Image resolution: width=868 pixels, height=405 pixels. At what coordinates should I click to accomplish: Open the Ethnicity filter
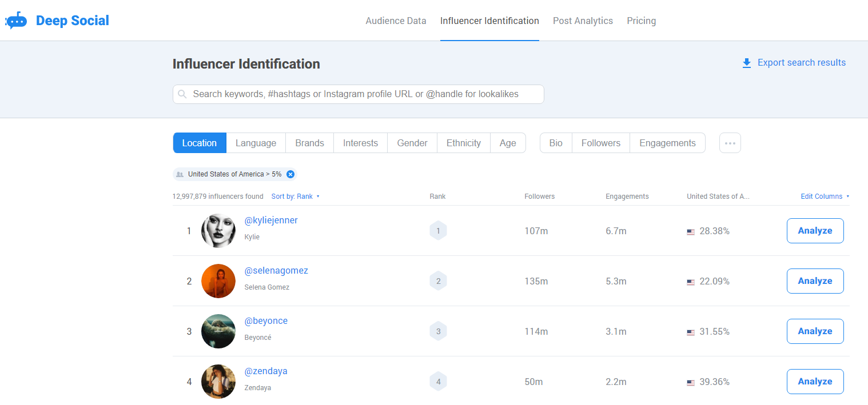click(464, 143)
